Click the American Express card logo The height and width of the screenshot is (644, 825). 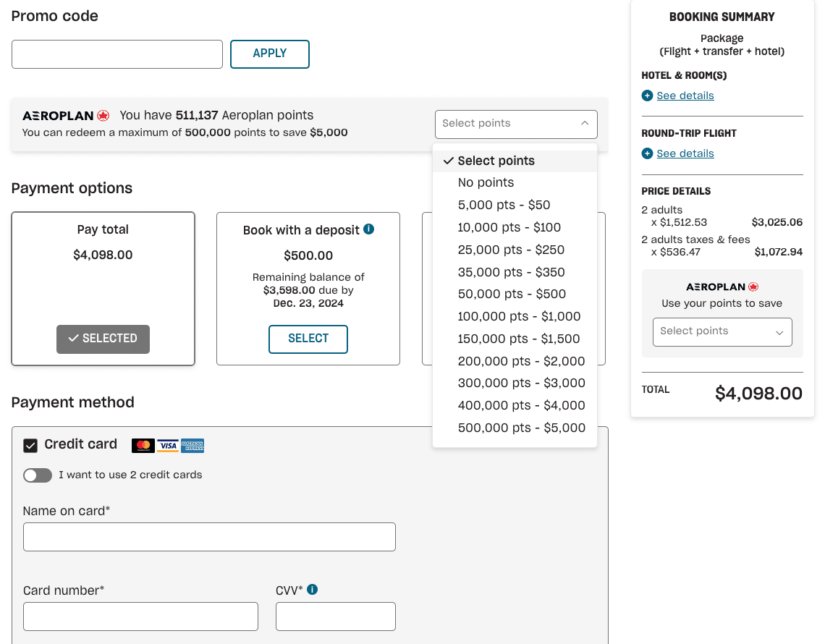pyautogui.click(x=192, y=446)
